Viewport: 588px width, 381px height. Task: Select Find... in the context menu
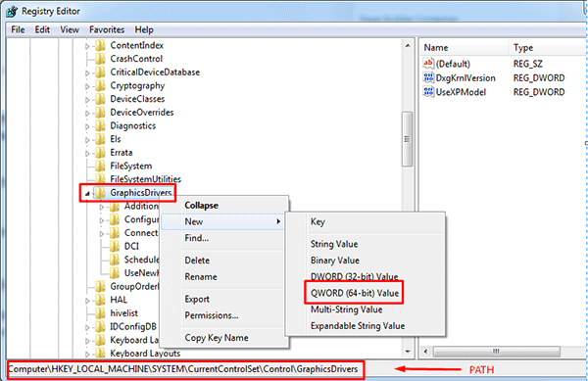click(x=223, y=238)
